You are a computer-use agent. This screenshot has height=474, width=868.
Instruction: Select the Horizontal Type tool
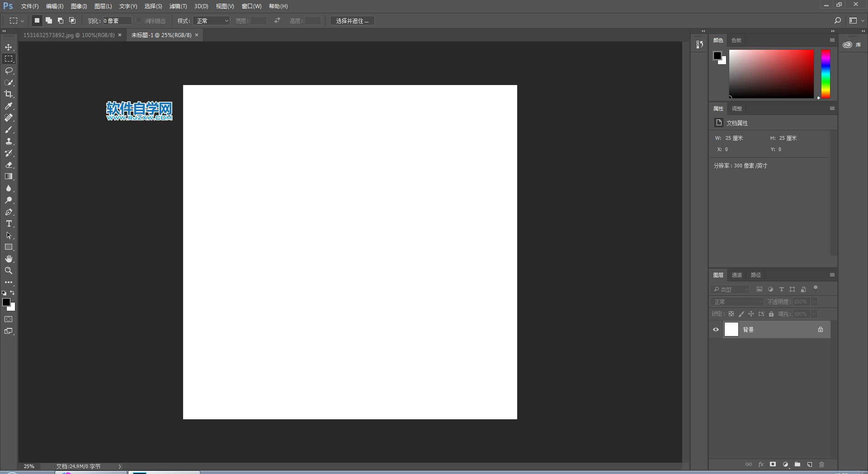[x=9, y=224]
